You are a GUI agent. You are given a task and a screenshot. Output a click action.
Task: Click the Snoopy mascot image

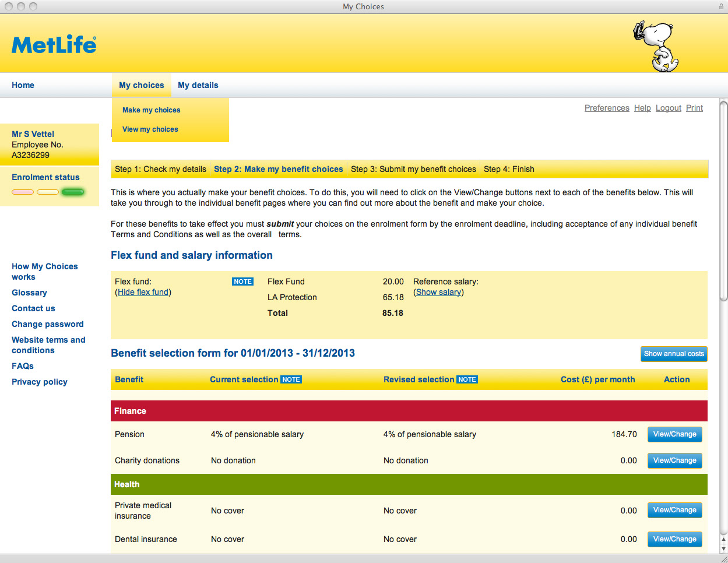point(657,47)
